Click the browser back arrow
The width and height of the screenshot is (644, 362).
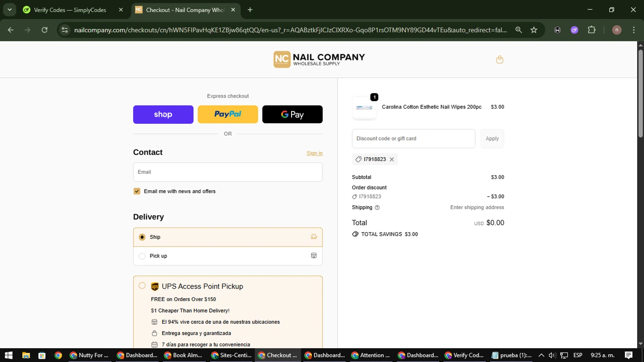click(x=11, y=30)
